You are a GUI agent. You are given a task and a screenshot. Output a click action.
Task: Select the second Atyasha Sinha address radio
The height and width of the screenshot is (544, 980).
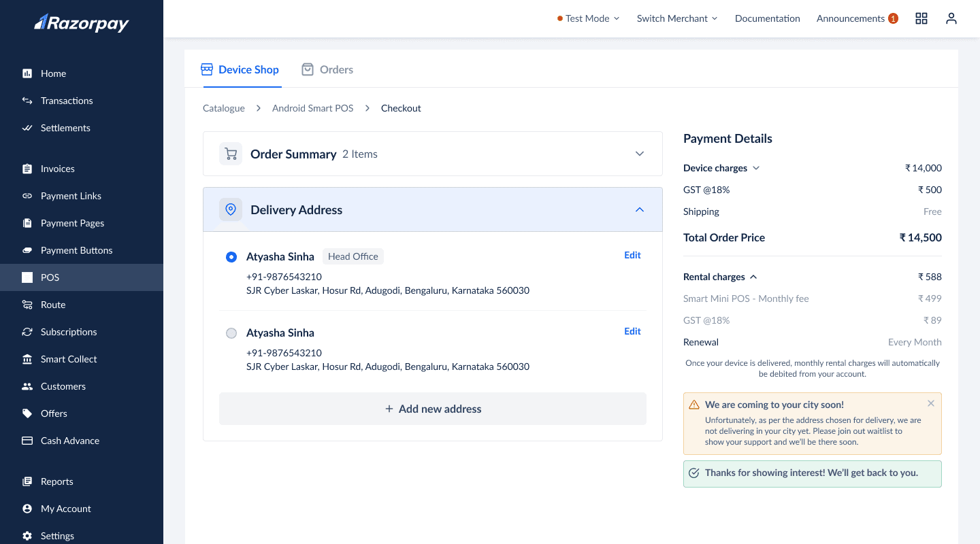(231, 333)
